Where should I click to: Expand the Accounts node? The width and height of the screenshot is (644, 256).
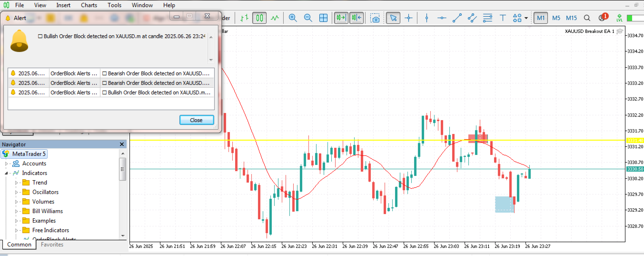click(7, 164)
